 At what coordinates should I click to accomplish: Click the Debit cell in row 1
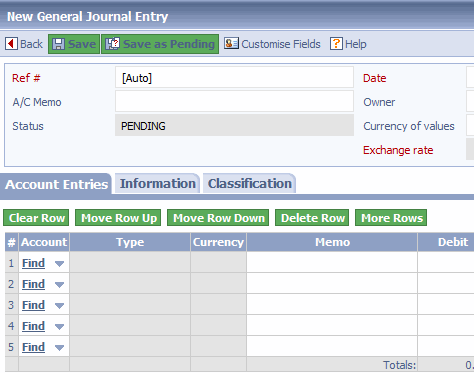click(446, 262)
